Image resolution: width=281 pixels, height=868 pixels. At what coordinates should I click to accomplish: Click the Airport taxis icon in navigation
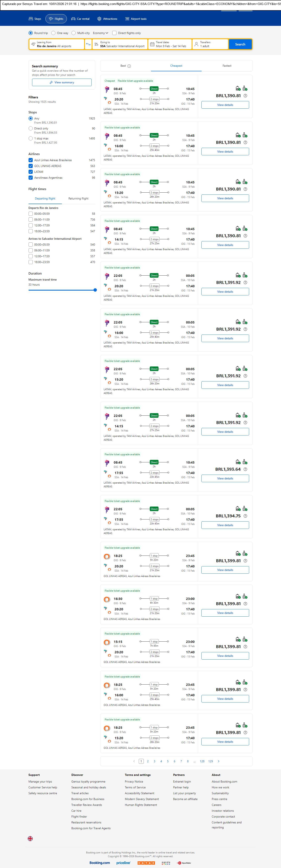click(127, 19)
